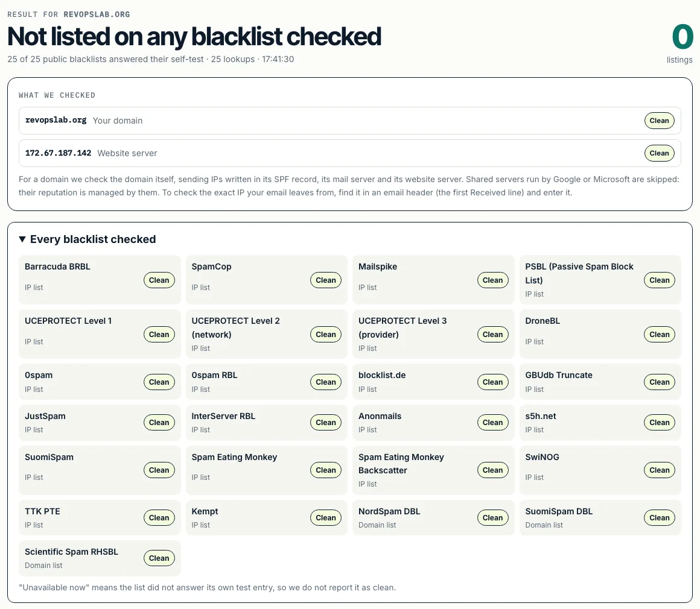Click the TTK PTE list name
The height and width of the screenshot is (609, 700).
42,511
